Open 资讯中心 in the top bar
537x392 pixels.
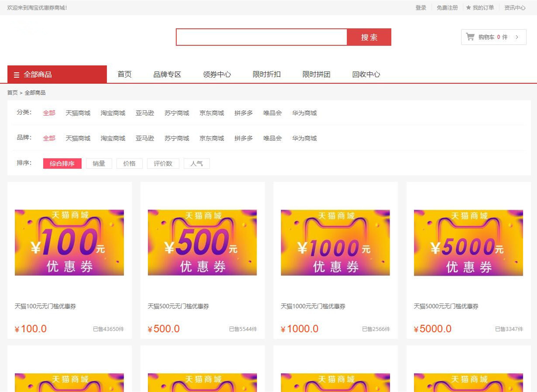515,7
